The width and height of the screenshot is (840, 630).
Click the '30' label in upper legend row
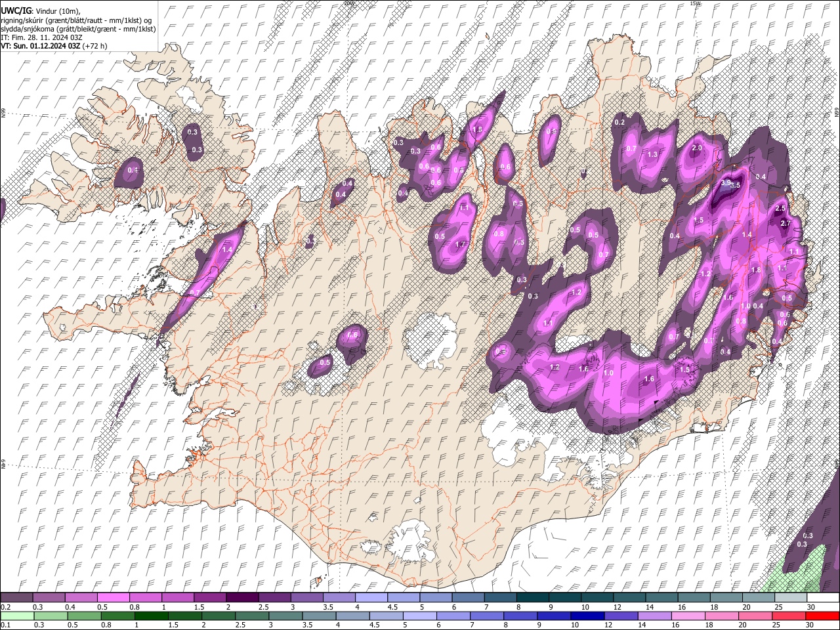pos(810,607)
